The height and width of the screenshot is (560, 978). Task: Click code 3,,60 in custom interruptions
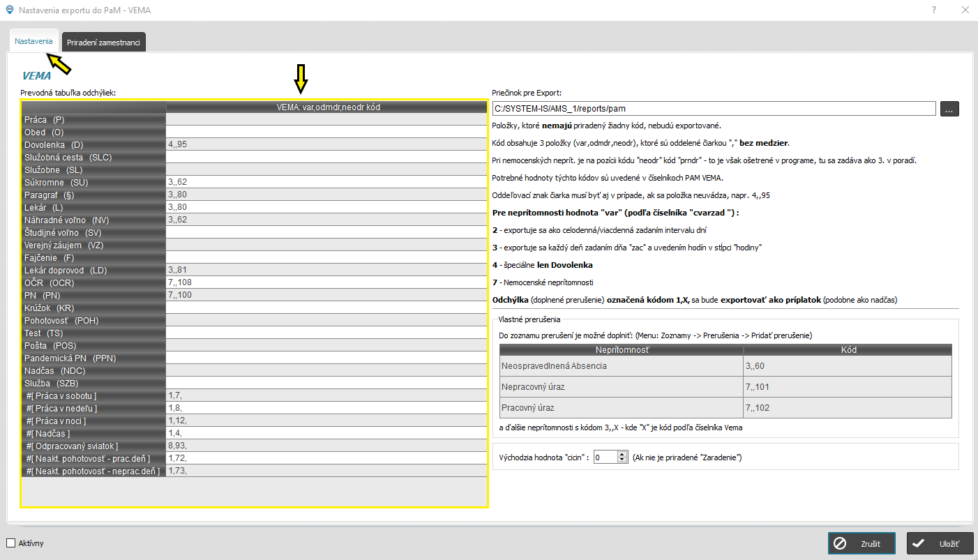coord(848,365)
